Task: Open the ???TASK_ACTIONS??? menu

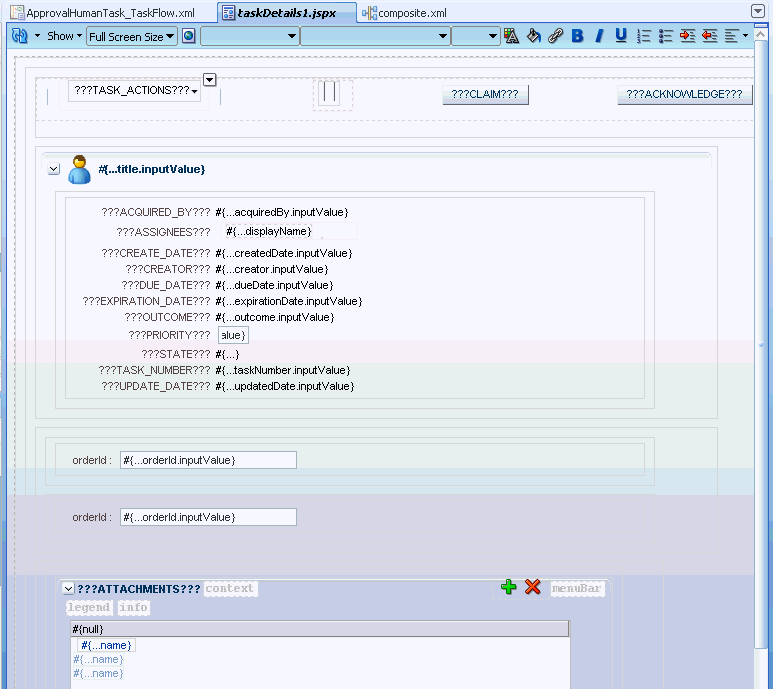Action: [135, 91]
